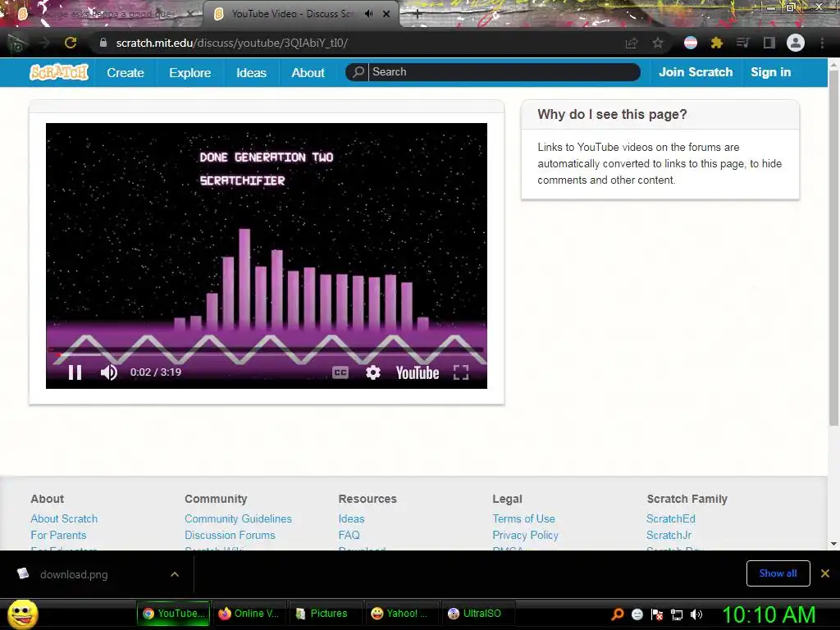
Task: Click the address bar URL
Action: click(x=232, y=43)
